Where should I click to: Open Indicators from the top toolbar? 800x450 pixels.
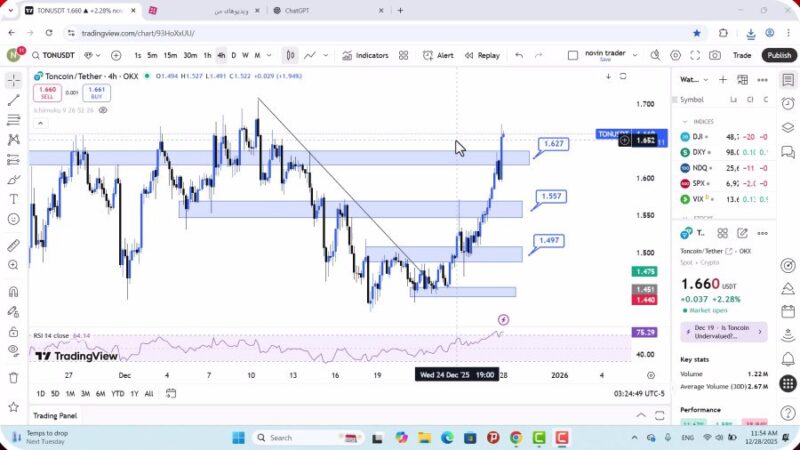click(x=365, y=56)
